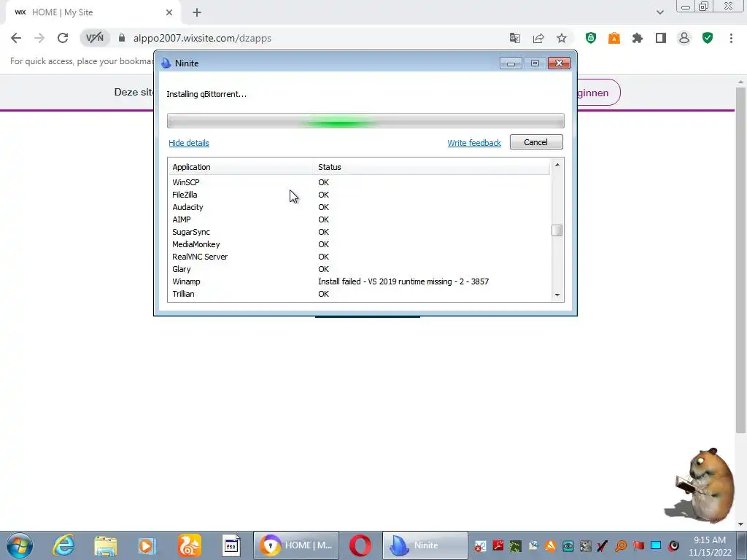The image size is (747, 560).
Task: Go back with the browser back arrow
Action: pyautogui.click(x=16, y=38)
